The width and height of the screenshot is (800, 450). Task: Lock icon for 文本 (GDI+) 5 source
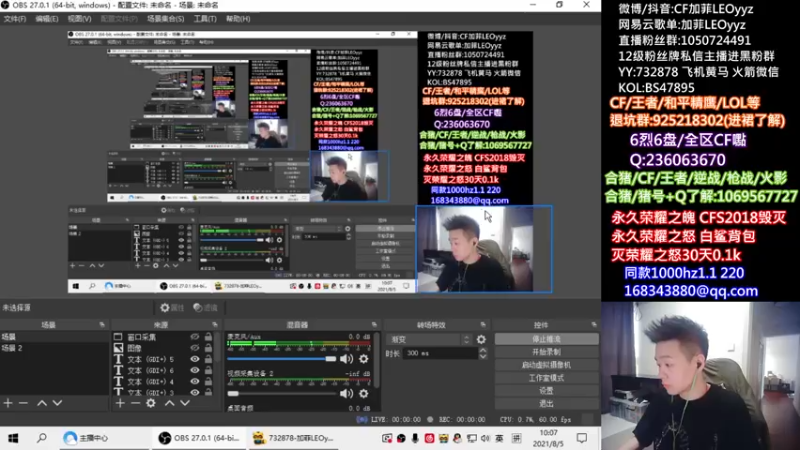pyautogui.click(x=208, y=359)
